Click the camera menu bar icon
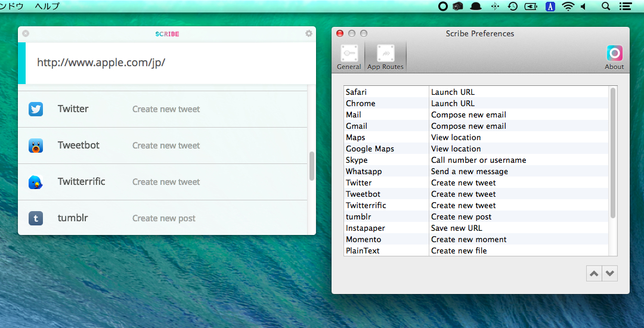Image resolution: width=644 pixels, height=328 pixels. [458, 6]
